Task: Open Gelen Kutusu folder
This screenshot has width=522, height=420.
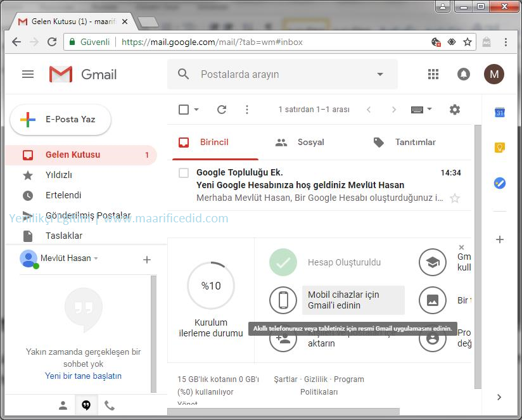Action: tap(80, 155)
